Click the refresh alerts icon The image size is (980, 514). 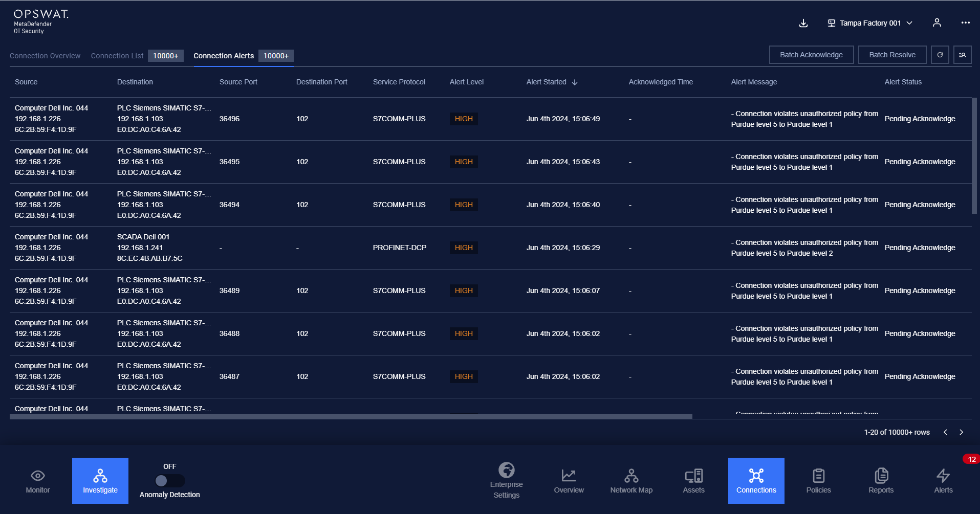click(940, 55)
